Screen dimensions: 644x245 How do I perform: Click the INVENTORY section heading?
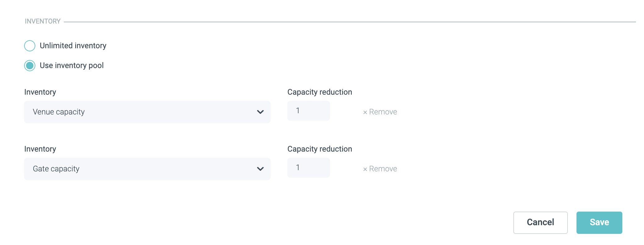click(x=43, y=21)
